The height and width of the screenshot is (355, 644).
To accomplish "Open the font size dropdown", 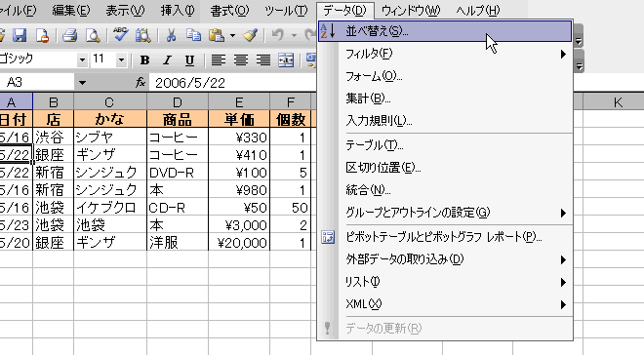I will [121, 60].
